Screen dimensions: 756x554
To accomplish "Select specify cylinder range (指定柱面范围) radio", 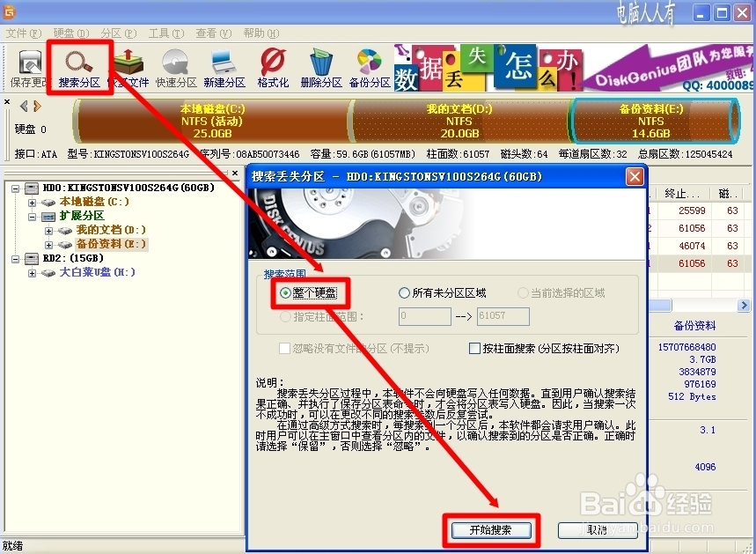I will 285,316.
